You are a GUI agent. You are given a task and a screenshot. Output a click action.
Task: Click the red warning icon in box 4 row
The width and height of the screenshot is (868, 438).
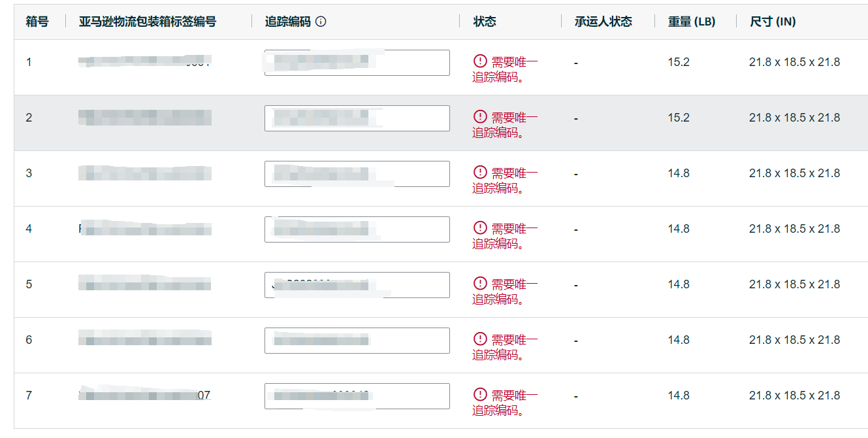[480, 227]
